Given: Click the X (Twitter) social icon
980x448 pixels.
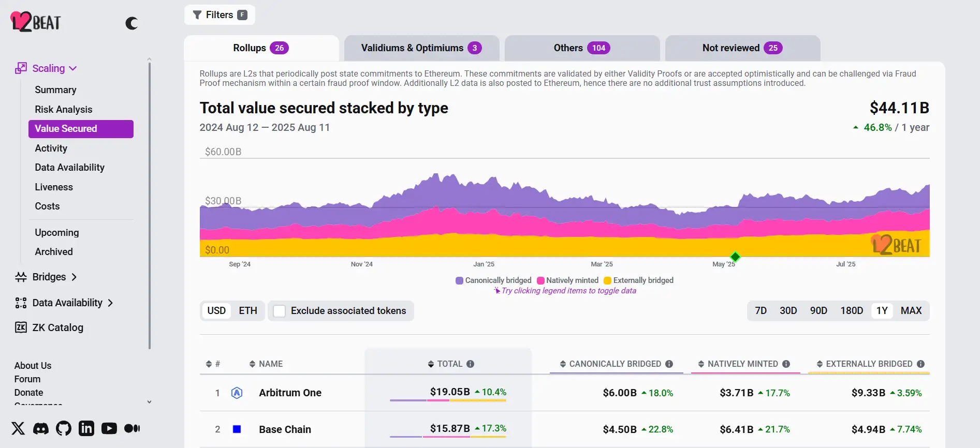Looking at the screenshot, I should pos(18,428).
